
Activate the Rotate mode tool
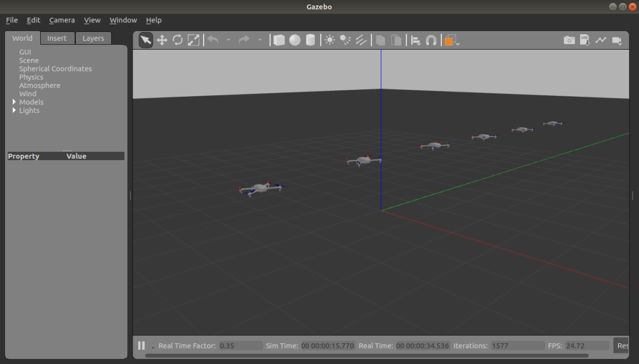(x=177, y=40)
